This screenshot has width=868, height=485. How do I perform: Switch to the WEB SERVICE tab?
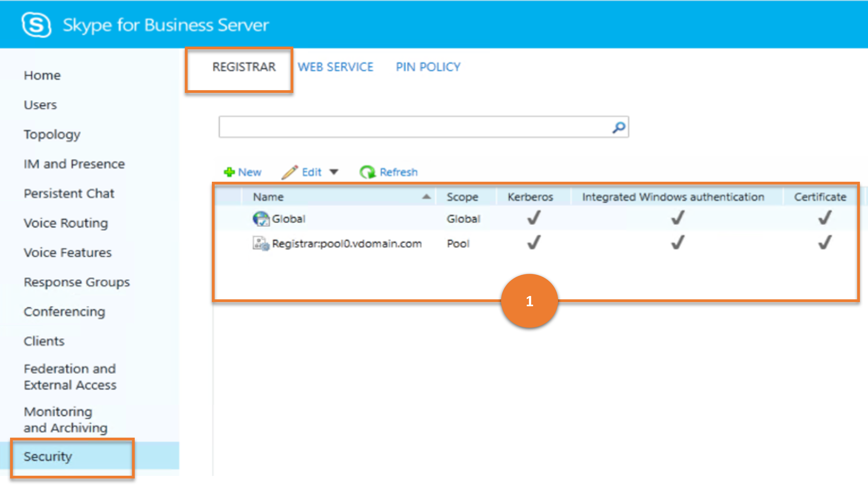coord(335,67)
